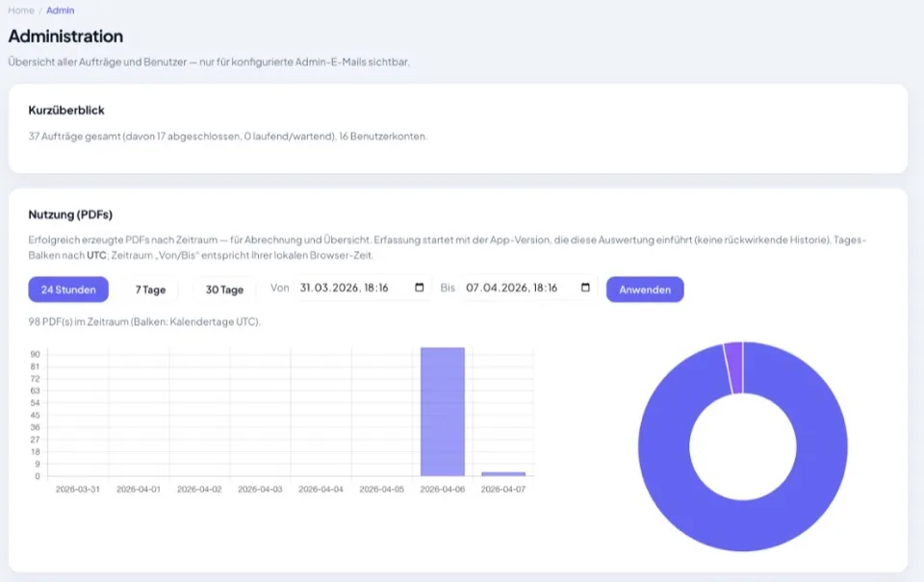924x582 pixels.
Task: Select the "30 Tage" time range
Action: click(224, 288)
